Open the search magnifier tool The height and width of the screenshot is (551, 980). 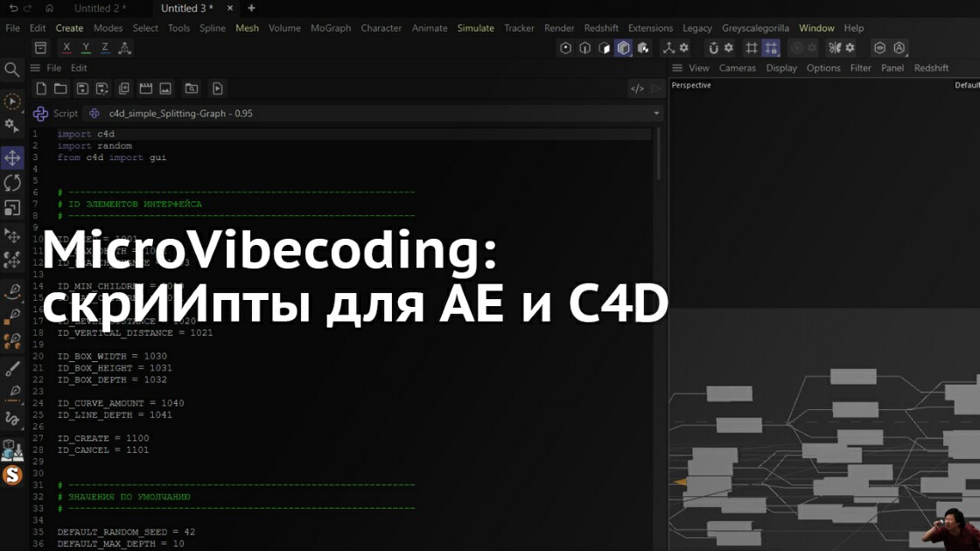pos(12,69)
